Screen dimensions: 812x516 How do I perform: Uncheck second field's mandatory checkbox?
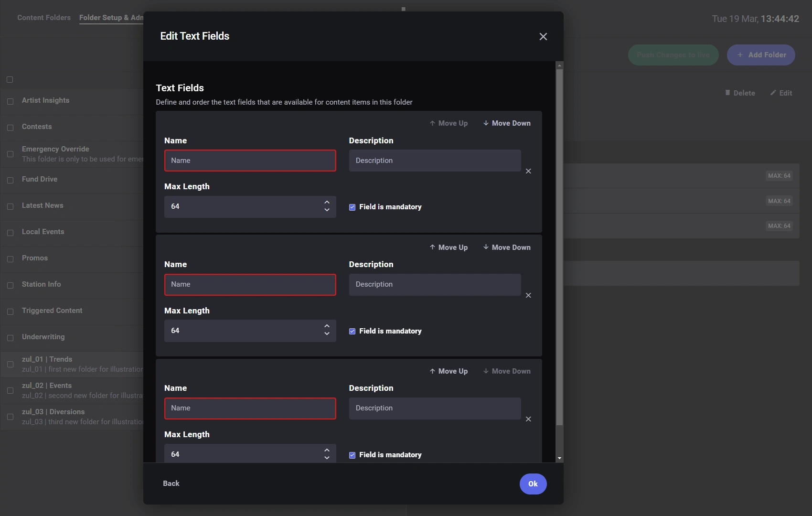pos(352,331)
